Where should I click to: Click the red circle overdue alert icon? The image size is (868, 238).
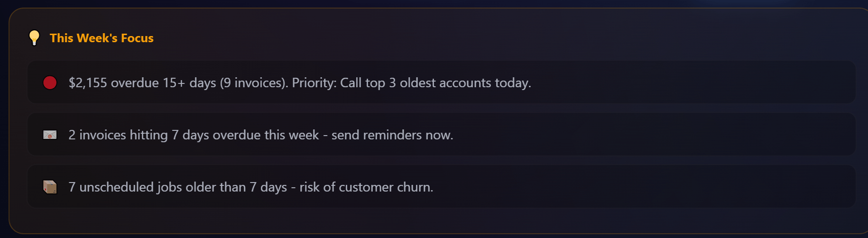coord(50,82)
